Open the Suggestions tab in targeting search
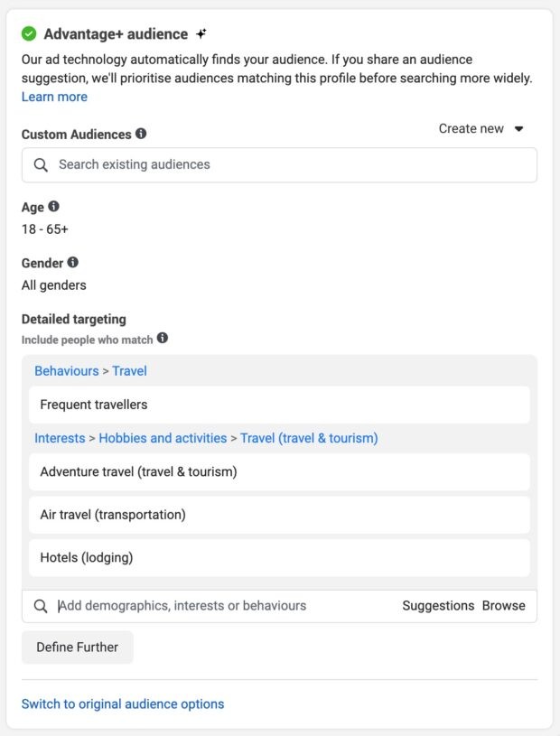Viewport: 560px width, 736px height. (438, 606)
